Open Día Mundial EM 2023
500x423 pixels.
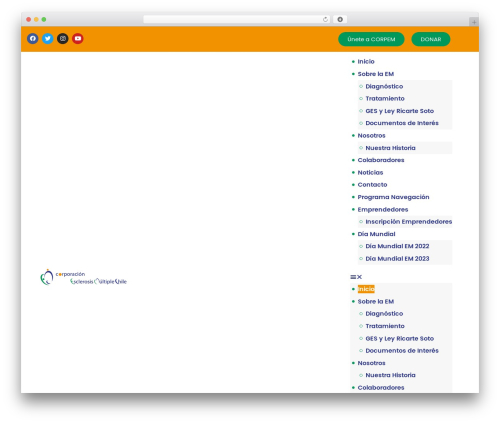click(397, 259)
